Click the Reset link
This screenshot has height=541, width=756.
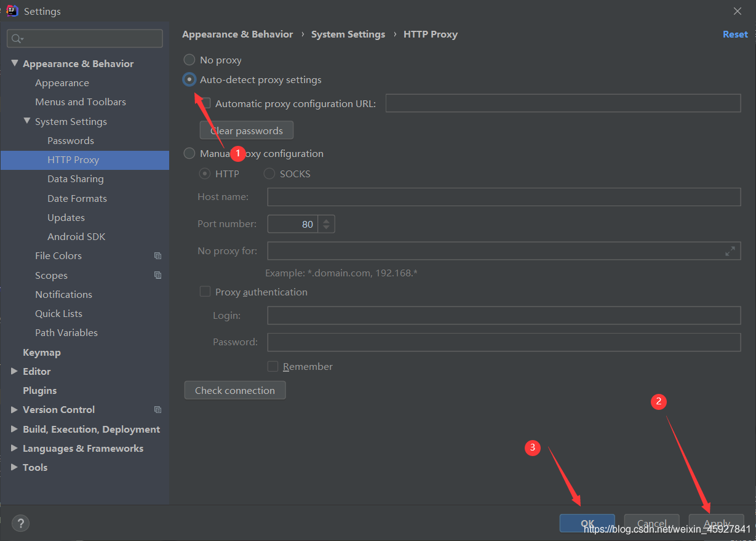(735, 34)
